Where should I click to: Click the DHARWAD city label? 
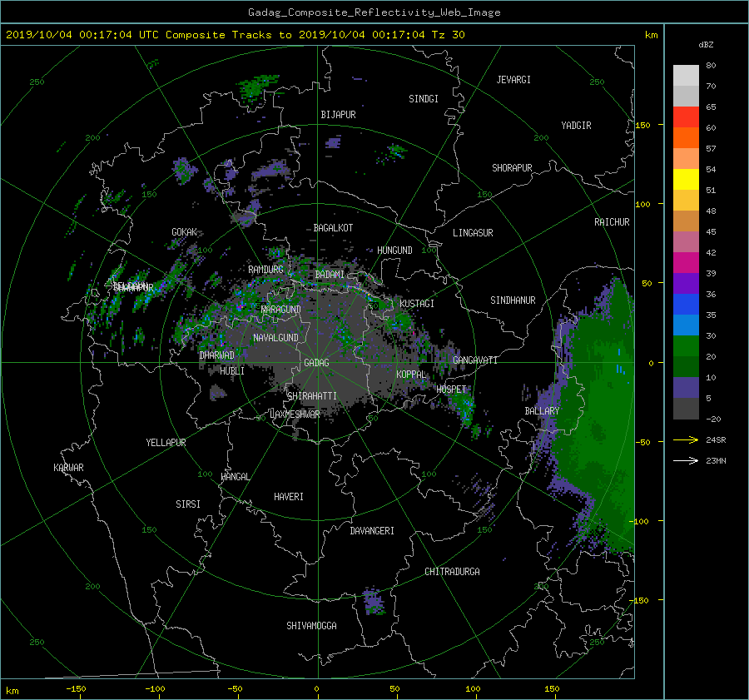(x=216, y=355)
